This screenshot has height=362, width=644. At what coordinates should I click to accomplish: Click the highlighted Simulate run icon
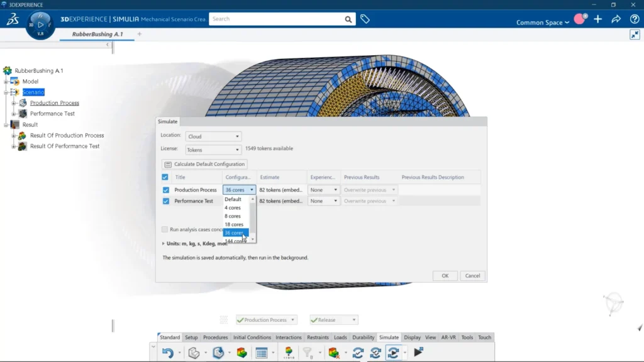click(394, 353)
